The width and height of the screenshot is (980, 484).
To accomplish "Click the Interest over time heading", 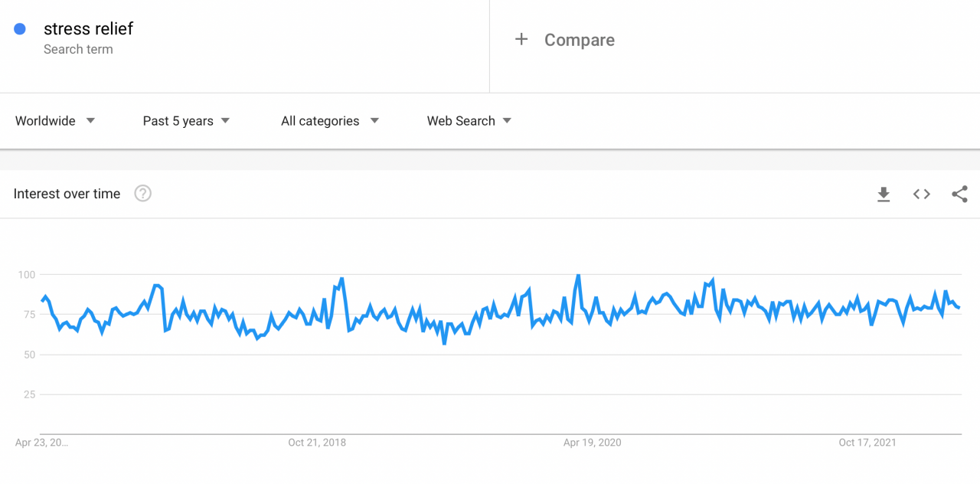I will click(66, 194).
